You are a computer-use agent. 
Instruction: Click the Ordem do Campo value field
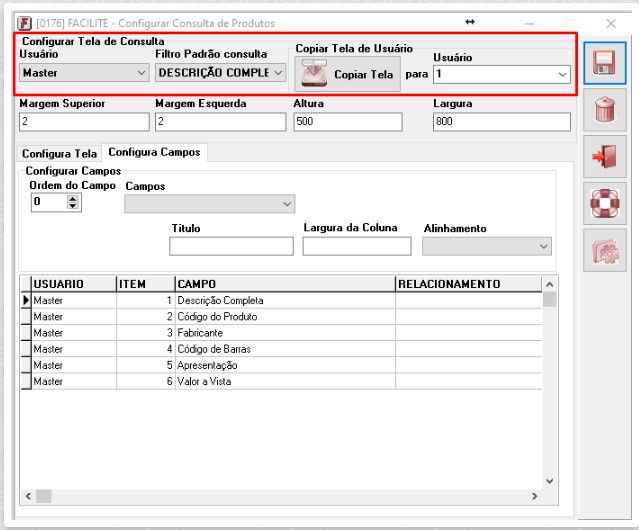point(49,202)
